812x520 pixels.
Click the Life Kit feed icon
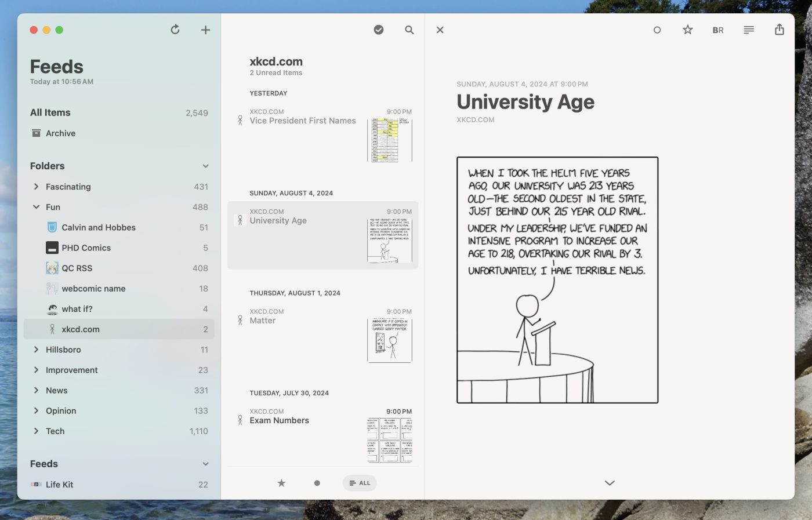tap(36, 485)
